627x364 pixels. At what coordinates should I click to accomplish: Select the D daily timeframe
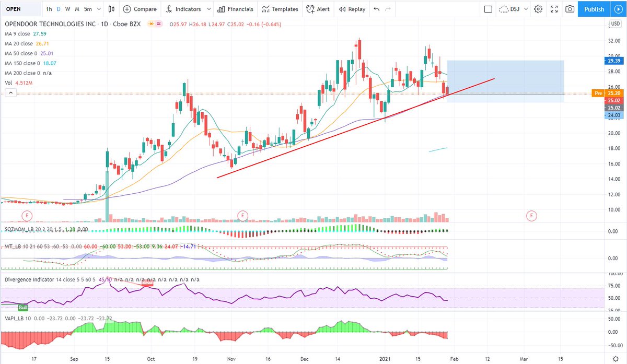(x=59, y=9)
